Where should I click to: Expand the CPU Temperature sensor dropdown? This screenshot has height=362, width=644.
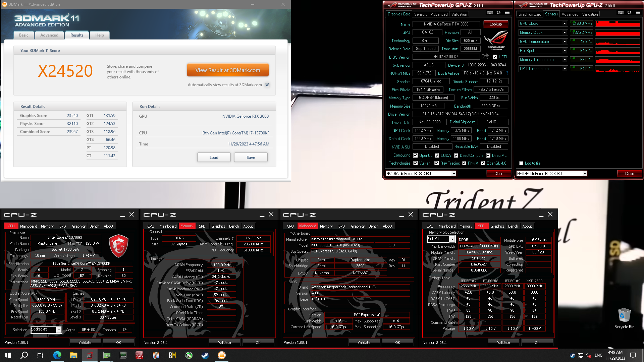(x=565, y=69)
